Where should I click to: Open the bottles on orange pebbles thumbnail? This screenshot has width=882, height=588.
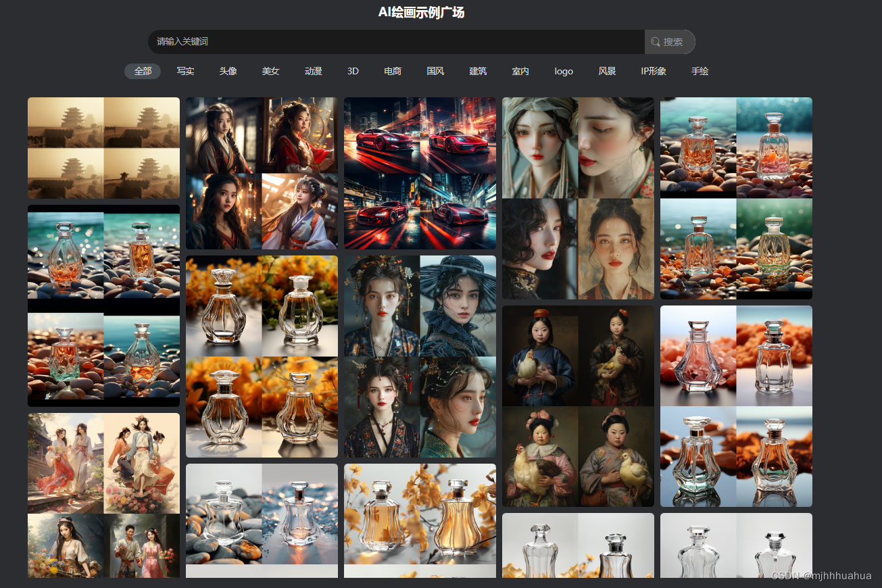point(736,198)
